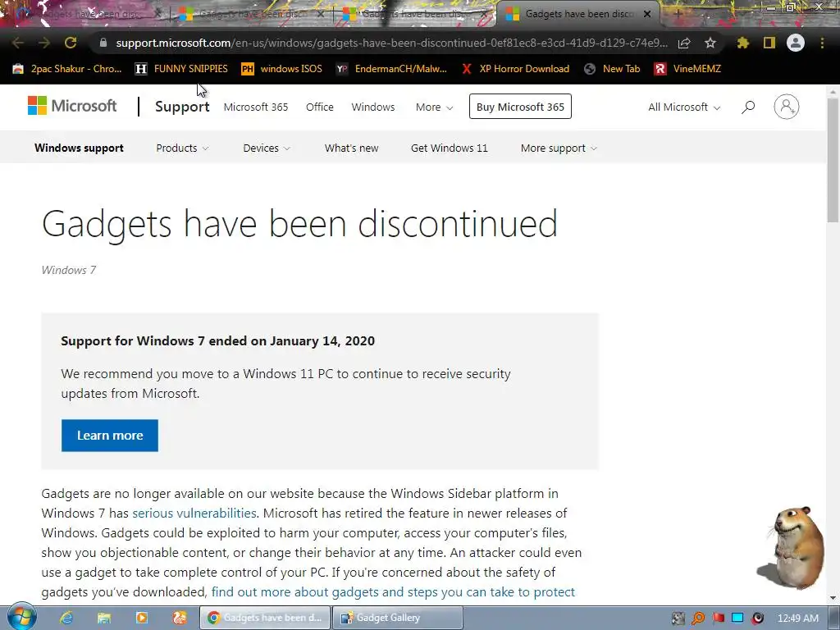Expand the All Microsoft dropdown
The width and height of the screenshot is (840, 630).
click(x=684, y=107)
